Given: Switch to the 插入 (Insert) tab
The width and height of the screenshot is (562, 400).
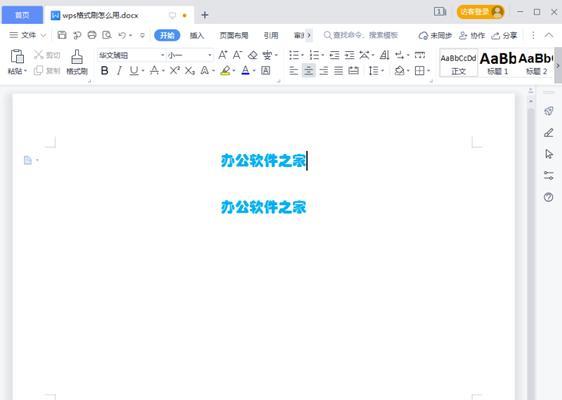Looking at the screenshot, I should pyautogui.click(x=196, y=35).
